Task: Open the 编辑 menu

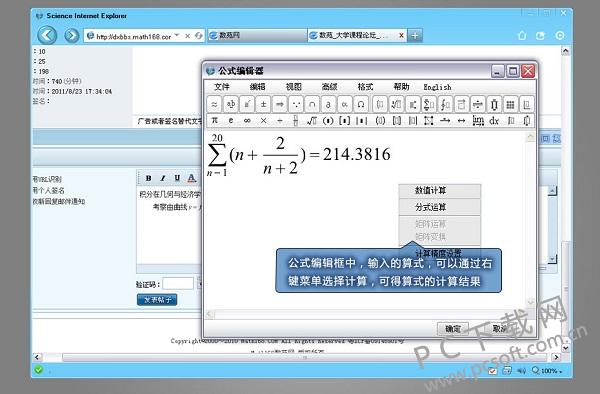Action: pyautogui.click(x=258, y=87)
